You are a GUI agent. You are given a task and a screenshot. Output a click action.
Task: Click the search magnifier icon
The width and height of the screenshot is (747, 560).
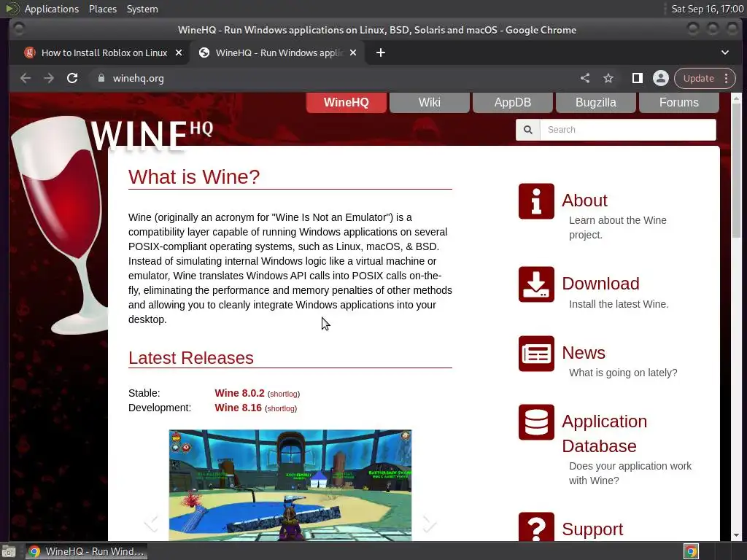click(528, 130)
